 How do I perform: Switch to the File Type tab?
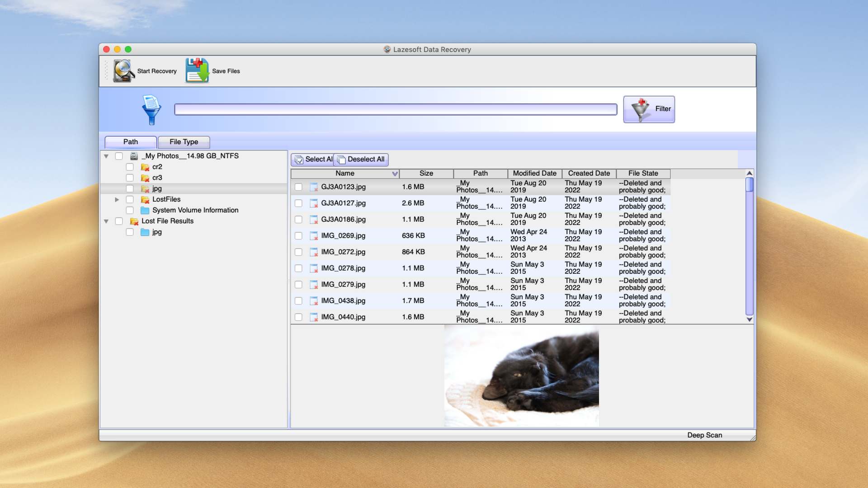click(184, 142)
